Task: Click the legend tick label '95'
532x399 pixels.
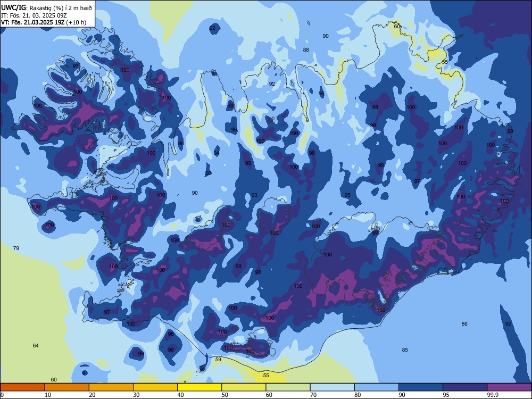Action: click(446, 395)
